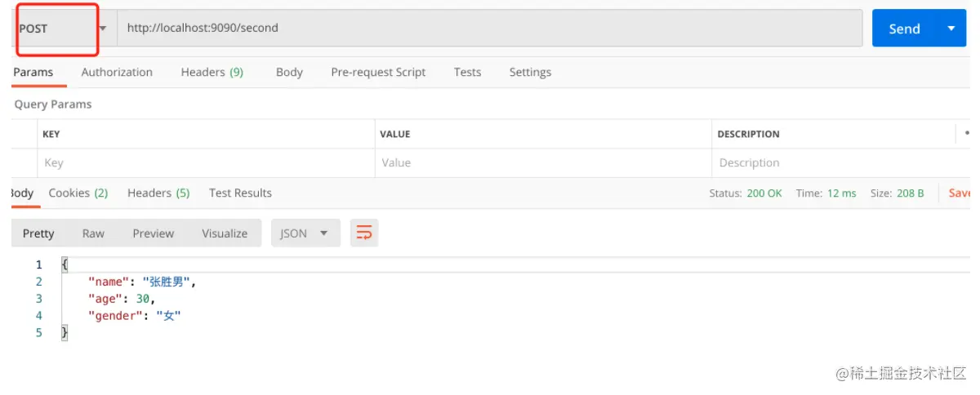Select the Preview view
The image size is (980, 395).
(x=154, y=233)
